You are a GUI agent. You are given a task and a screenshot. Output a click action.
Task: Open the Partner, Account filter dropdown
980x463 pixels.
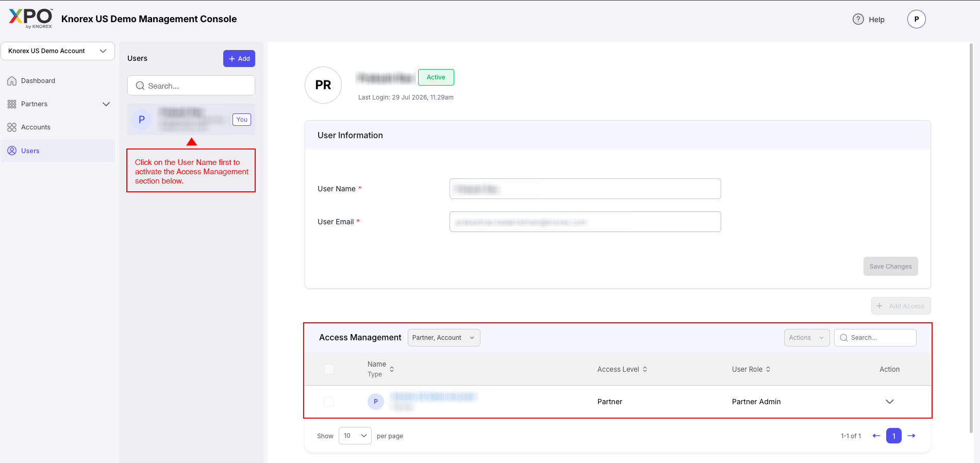[444, 338]
